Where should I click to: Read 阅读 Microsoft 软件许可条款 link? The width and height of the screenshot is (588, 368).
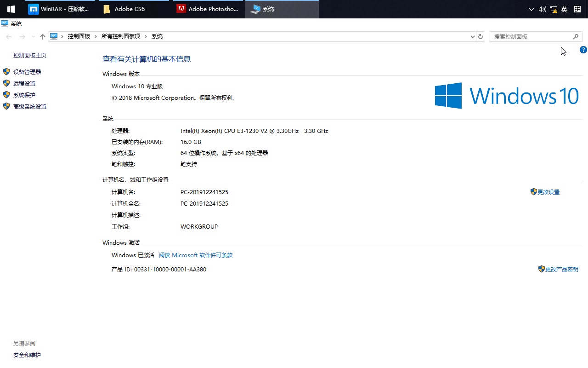point(196,255)
